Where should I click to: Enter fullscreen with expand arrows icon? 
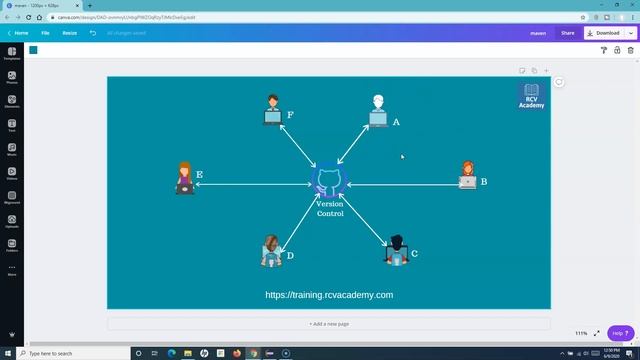click(597, 333)
